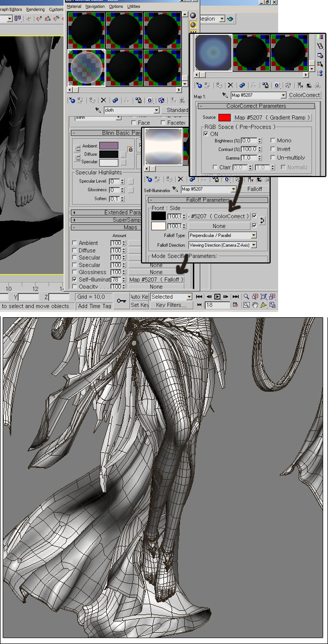
Task: Click Show Map in Viewport icon, Material Editor
Action: [x=161, y=100]
